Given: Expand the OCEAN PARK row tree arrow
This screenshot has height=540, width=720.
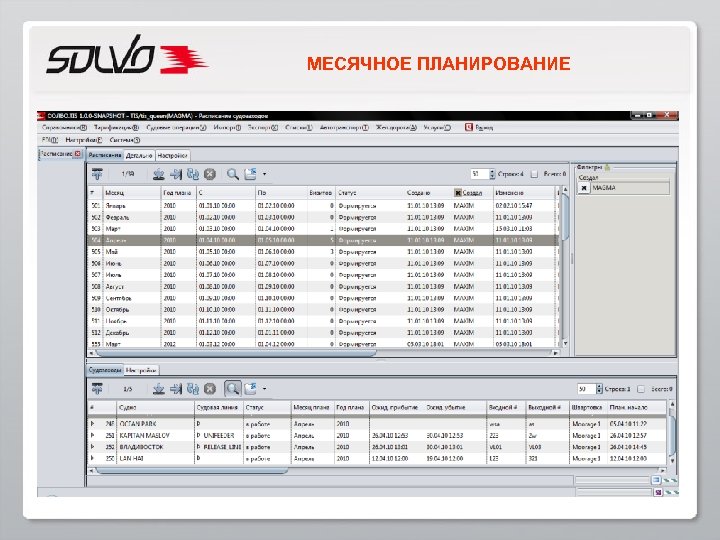Looking at the screenshot, I should [92, 423].
